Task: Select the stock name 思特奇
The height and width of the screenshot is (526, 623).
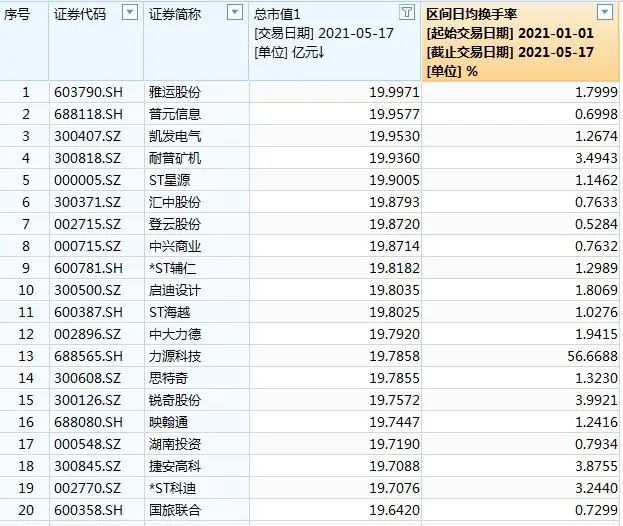Action: tap(168, 378)
